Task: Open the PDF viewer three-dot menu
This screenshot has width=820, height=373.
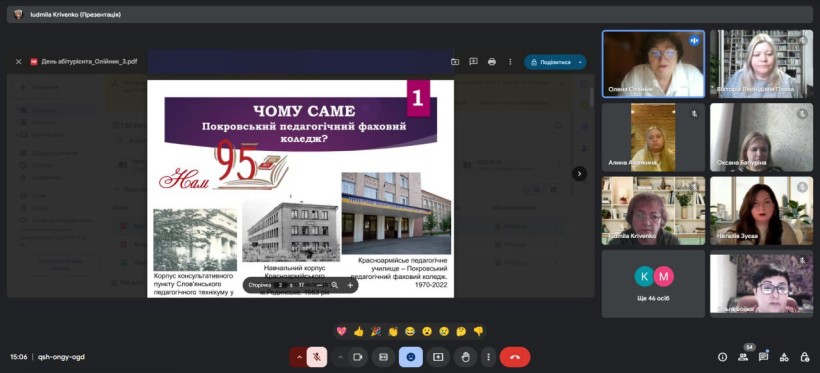Action: [x=510, y=62]
